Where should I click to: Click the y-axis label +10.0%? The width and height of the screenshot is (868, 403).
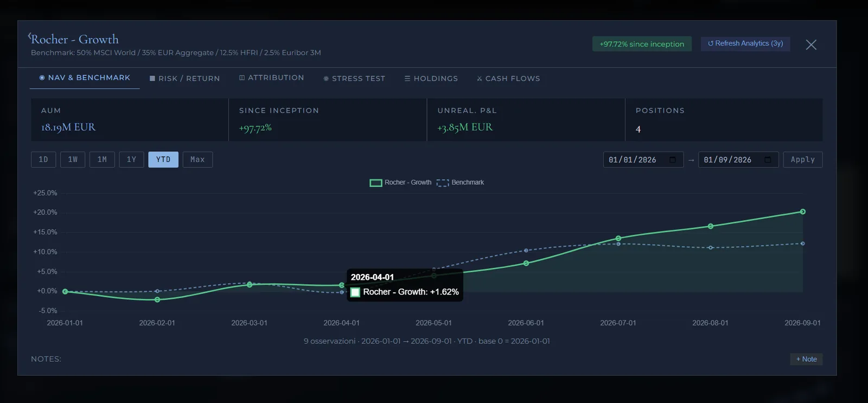pos(45,252)
